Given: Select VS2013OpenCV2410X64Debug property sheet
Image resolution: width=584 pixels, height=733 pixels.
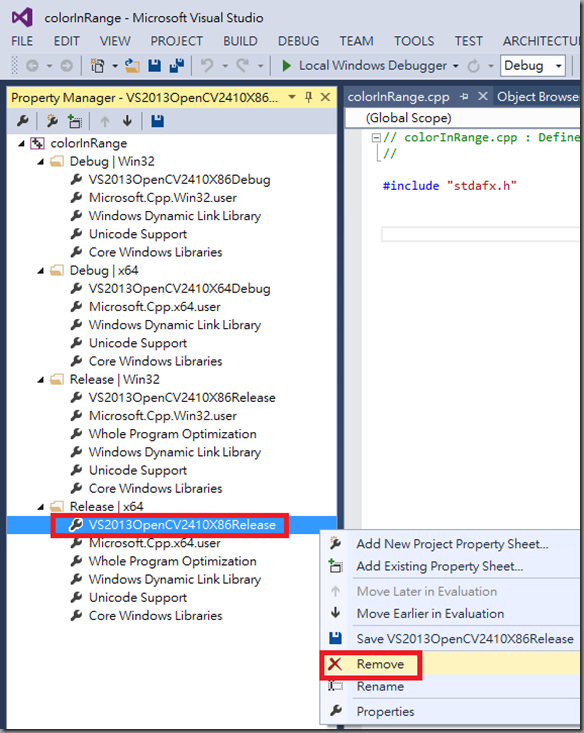Looking at the screenshot, I should [x=180, y=288].
